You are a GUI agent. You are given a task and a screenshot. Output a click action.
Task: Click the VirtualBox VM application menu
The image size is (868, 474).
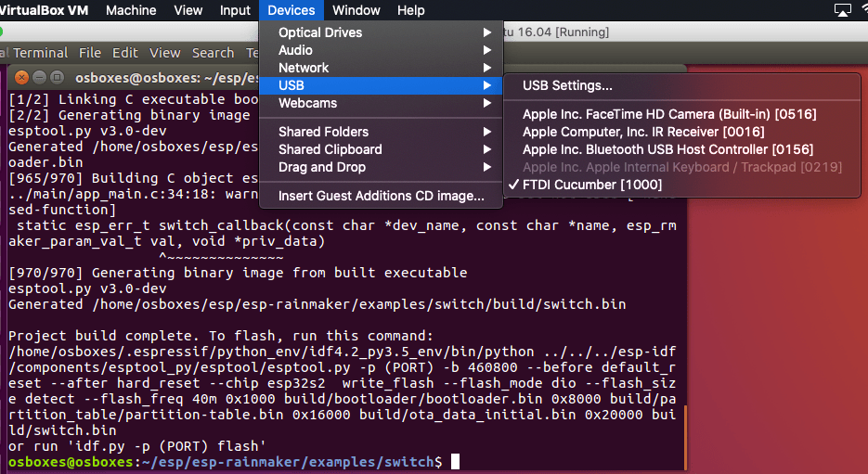44,10
